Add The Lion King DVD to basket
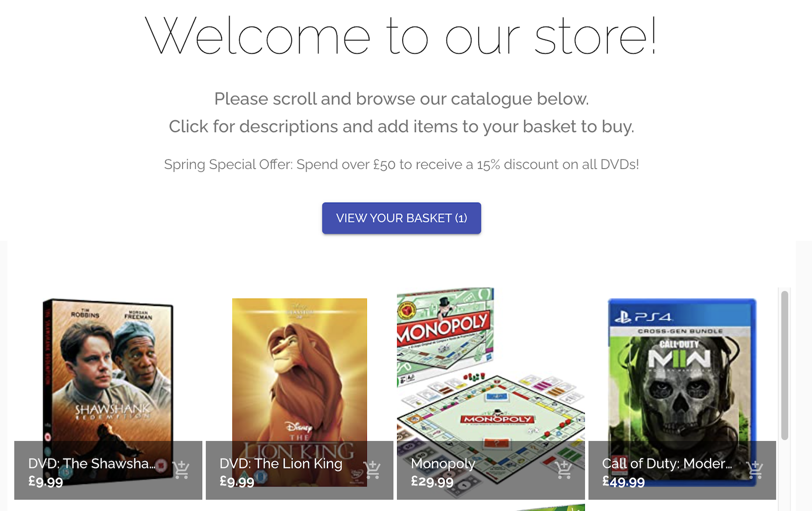This screenshot has height=511, width=812. click(373, 470)
